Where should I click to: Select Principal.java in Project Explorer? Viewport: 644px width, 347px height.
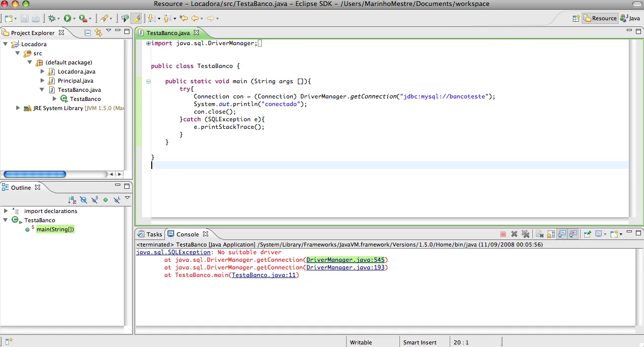pos(75,81)
